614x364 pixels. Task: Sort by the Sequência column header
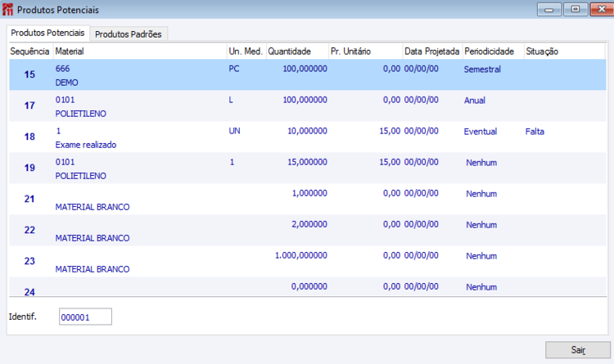(31, 52)
